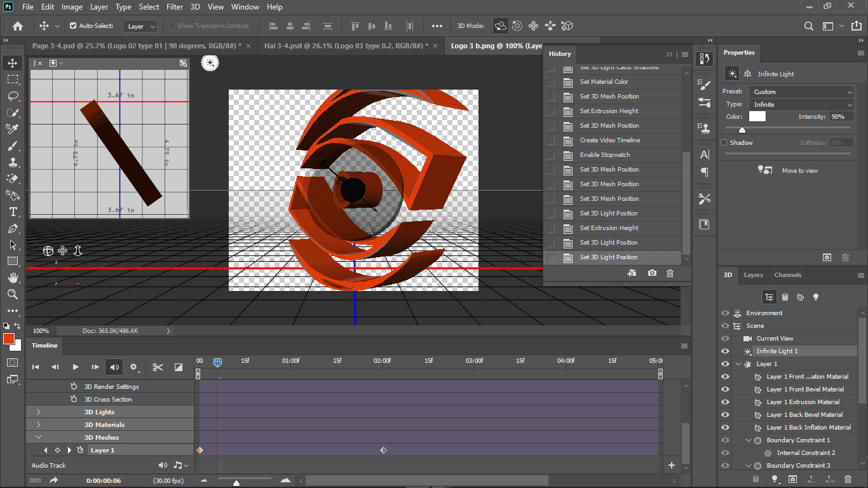
Task: Expand the 3D Lights timeline group
Action: [39, 412]
